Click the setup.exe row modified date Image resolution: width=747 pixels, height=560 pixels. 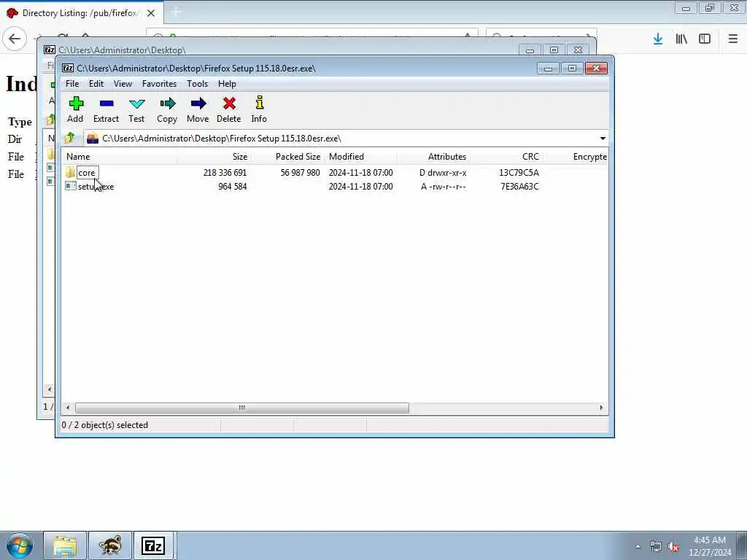[360, 187]
